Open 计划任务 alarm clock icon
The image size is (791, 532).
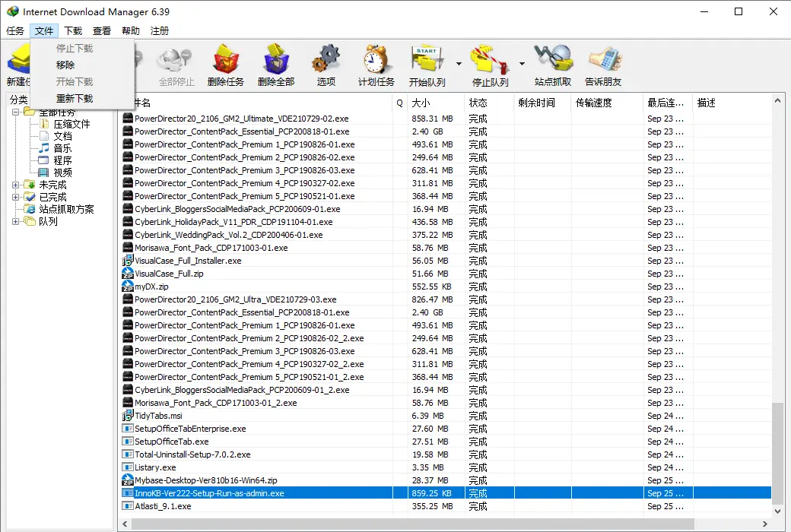pos(376,60)
